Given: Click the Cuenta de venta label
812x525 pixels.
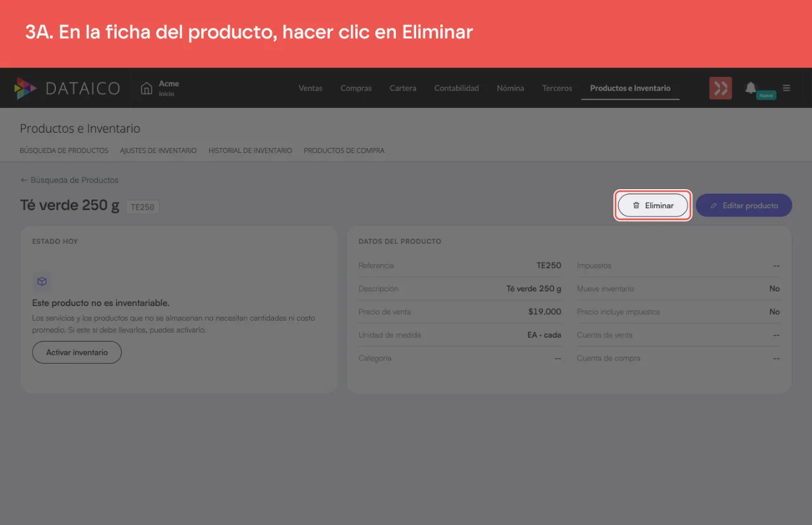Looking at the screenshot, I should 605,335.
